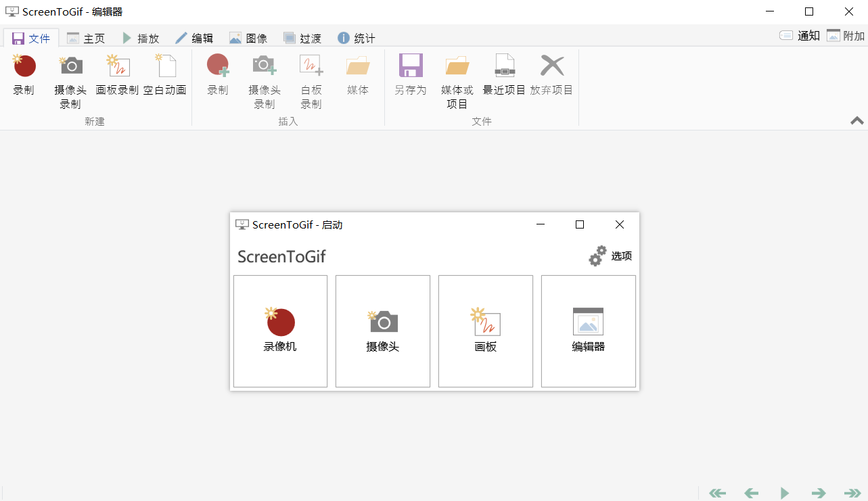This screenshot has height=501, width=868.
Task: Minimize the 编辑器 main window
Action: (x=770, y=11)
